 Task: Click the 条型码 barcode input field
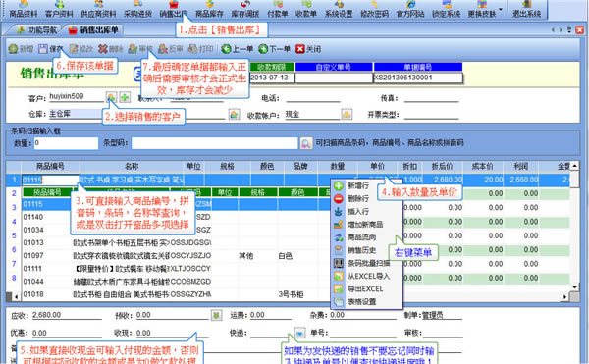point(214,143)
